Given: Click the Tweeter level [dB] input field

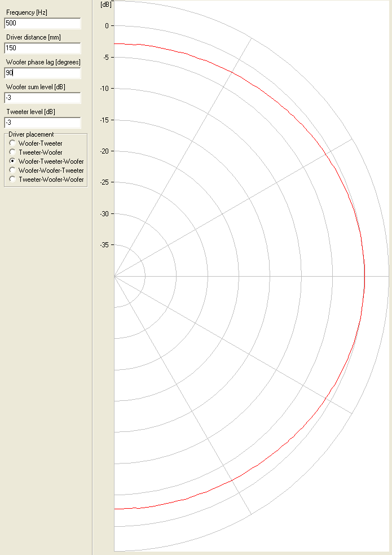Looking at the screenshot, I should pyautogui.click(x=42, y=123).
